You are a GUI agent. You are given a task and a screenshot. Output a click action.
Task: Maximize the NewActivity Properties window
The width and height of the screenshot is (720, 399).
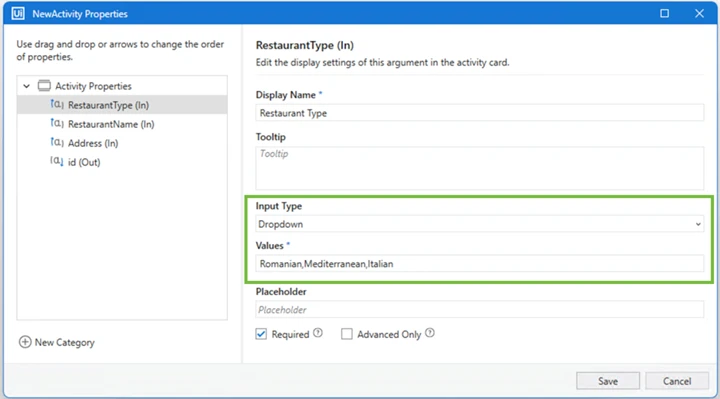click(x=664, y=13)
